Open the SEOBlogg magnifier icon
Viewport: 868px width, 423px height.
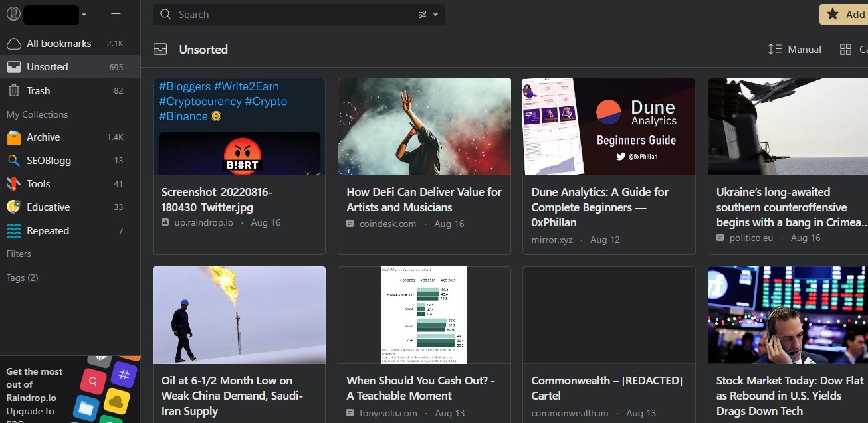point(13,161)
